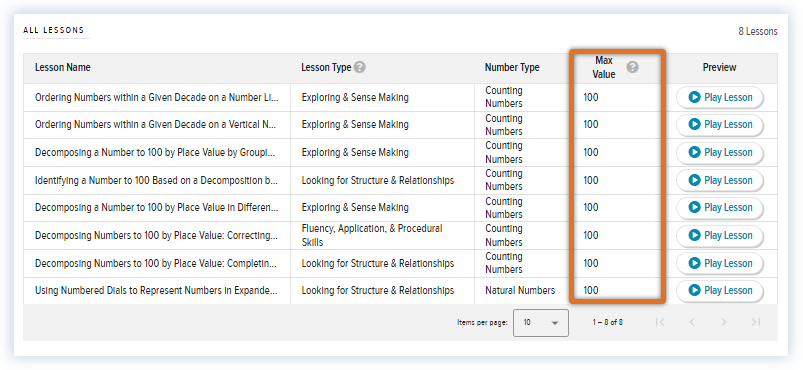Open the Max Value help icon
The height and width of the screenshot is (370, 803).
click(632, 67)
